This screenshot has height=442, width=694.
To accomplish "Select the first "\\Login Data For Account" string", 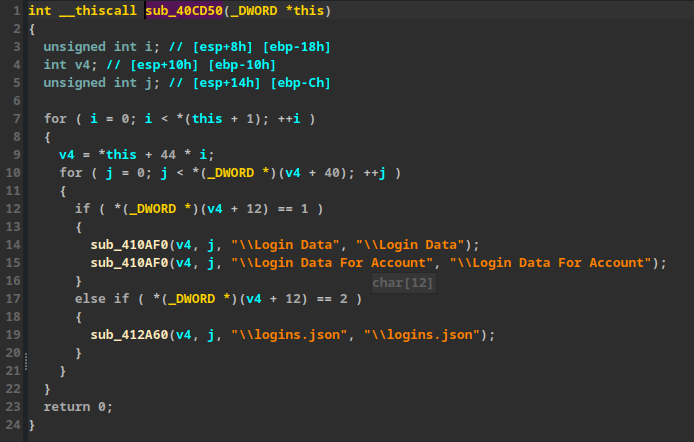I will tap(332, 263).
